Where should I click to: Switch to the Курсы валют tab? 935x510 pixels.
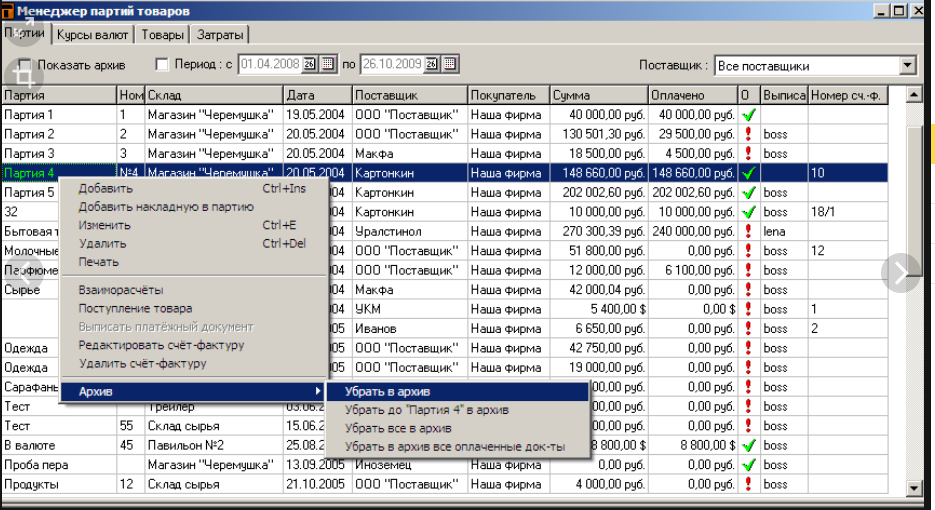click(x=93, y=35)
